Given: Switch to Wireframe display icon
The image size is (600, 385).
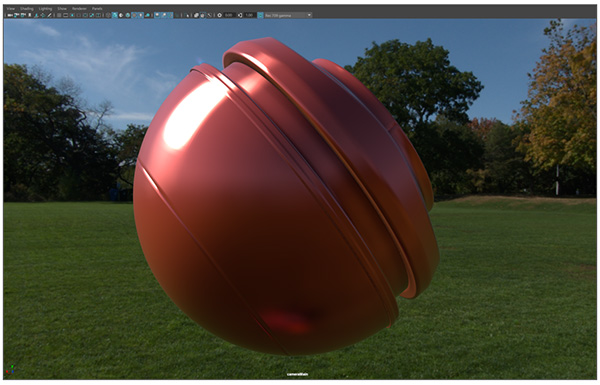Looking at the screenshot, I should click(108, 15).
